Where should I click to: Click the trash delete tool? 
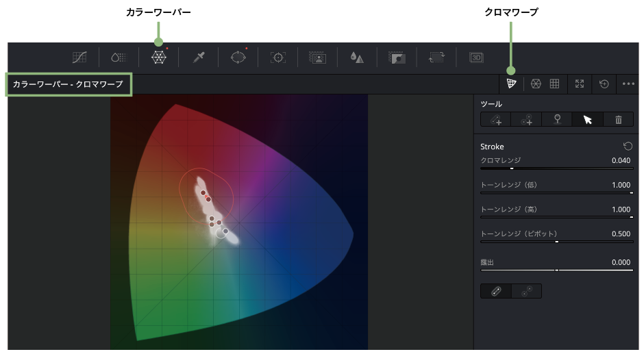pyautogui.click(x=618, y=120)
